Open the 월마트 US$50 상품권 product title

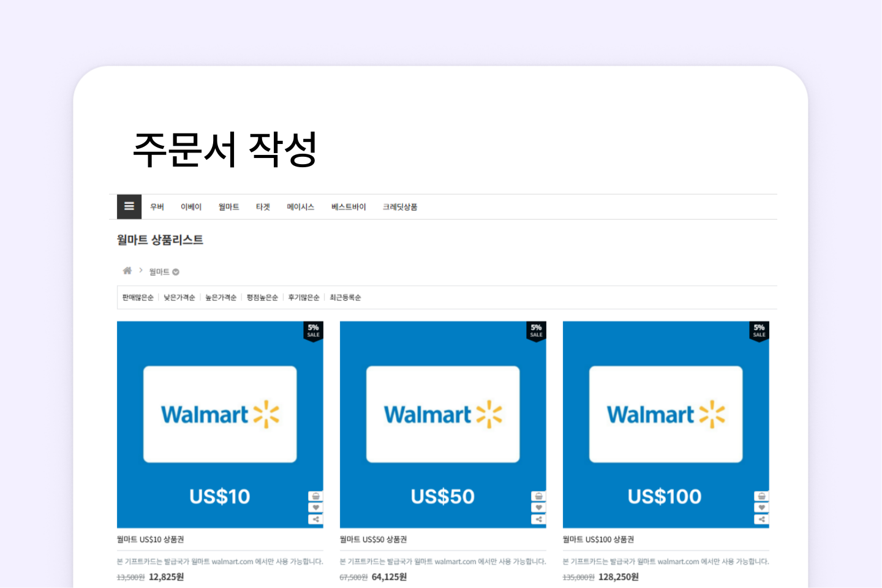click(373, 540)
